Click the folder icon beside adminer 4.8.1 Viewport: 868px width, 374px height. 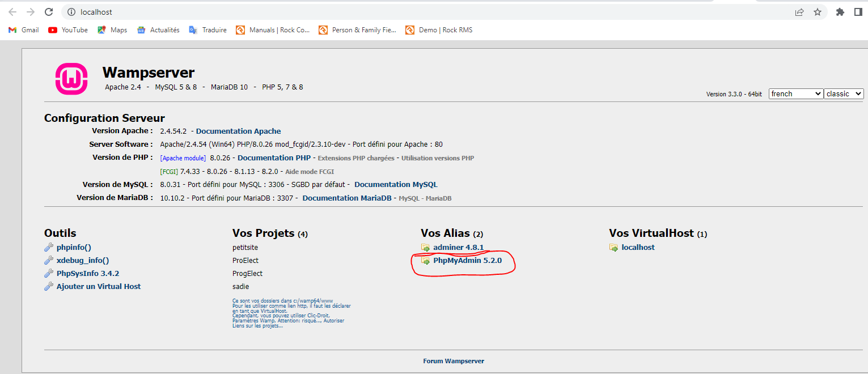(425, 248)
